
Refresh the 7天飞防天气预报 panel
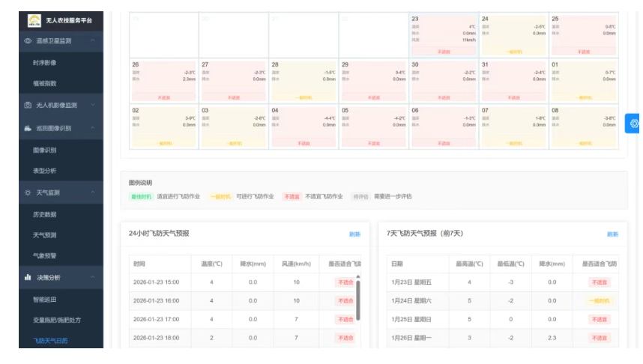(x=612, y=234)
